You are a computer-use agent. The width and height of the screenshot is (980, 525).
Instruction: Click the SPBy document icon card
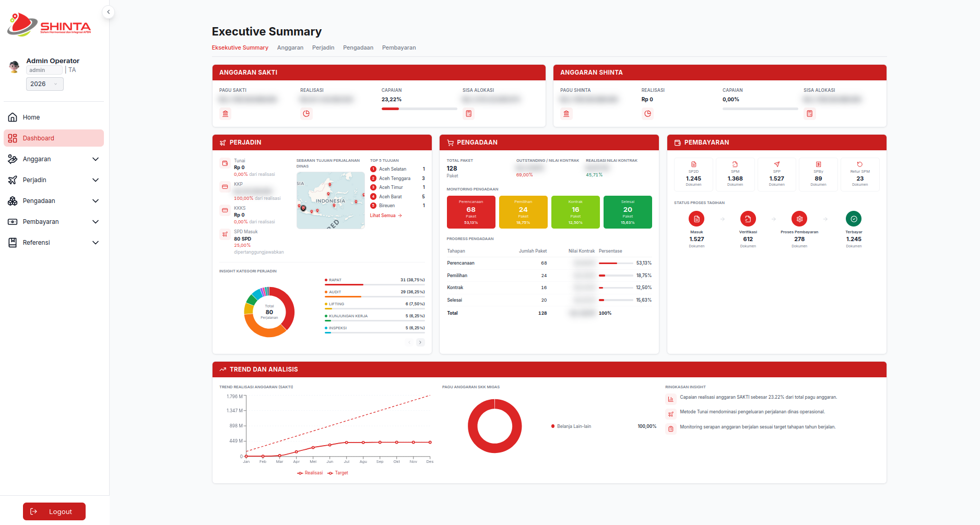(x=818, y=174)
